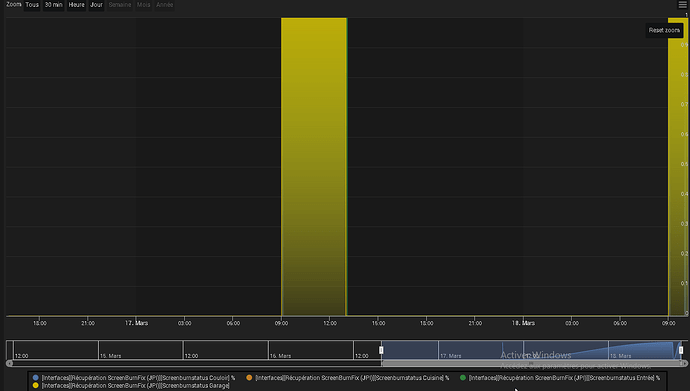Click the navigator scrollbar left arrow
Screen dimensions: 690x391
(x=9, y=363)
